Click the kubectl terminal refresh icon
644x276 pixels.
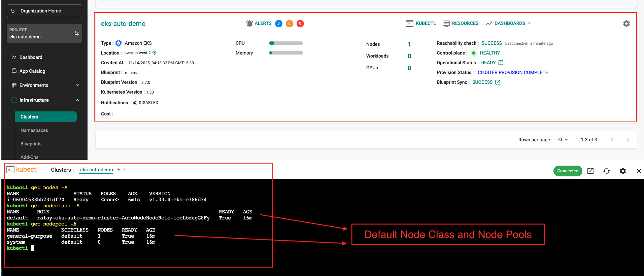coord(607,171)
